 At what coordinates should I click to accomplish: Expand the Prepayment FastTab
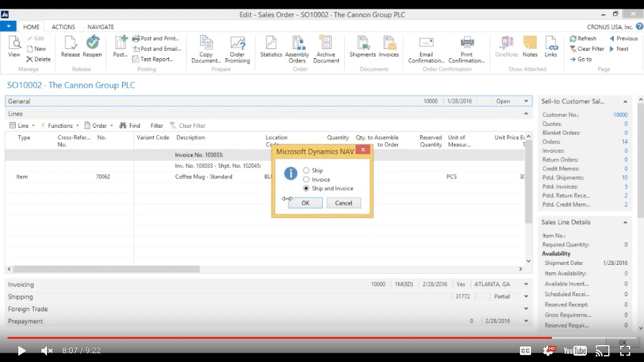526,321
